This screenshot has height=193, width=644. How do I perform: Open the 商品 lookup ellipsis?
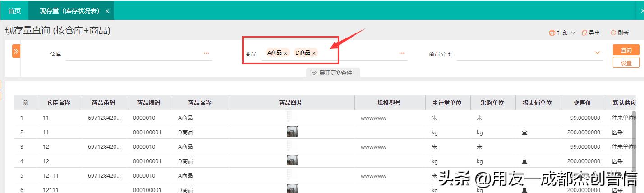402,53
